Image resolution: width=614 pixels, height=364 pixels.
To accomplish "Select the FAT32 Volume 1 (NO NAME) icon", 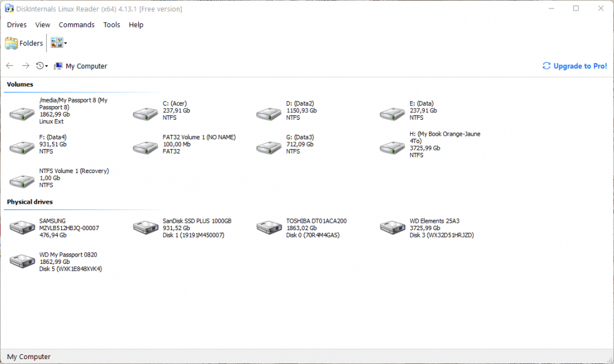I will (145, 147).
